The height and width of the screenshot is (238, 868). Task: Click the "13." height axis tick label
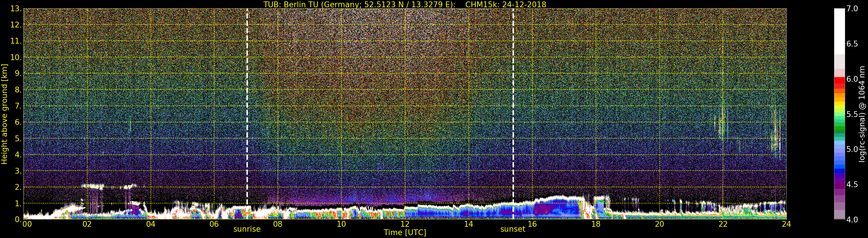[x=16, y=9]
